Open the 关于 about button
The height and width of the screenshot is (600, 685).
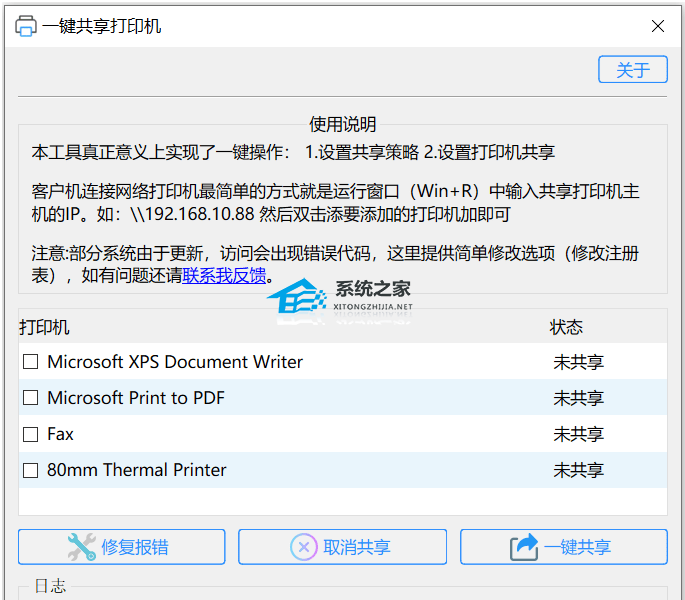pos(633,69)
